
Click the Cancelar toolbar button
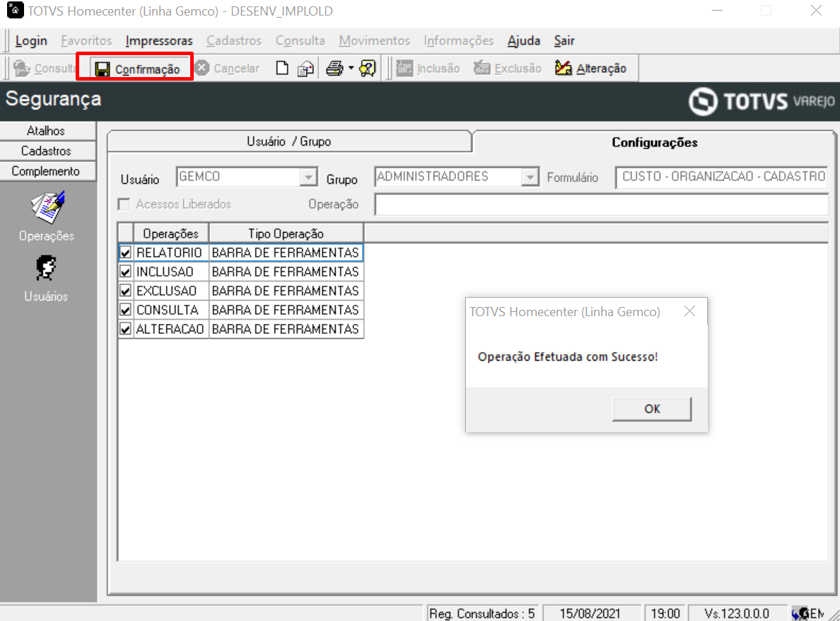point(227,69)
